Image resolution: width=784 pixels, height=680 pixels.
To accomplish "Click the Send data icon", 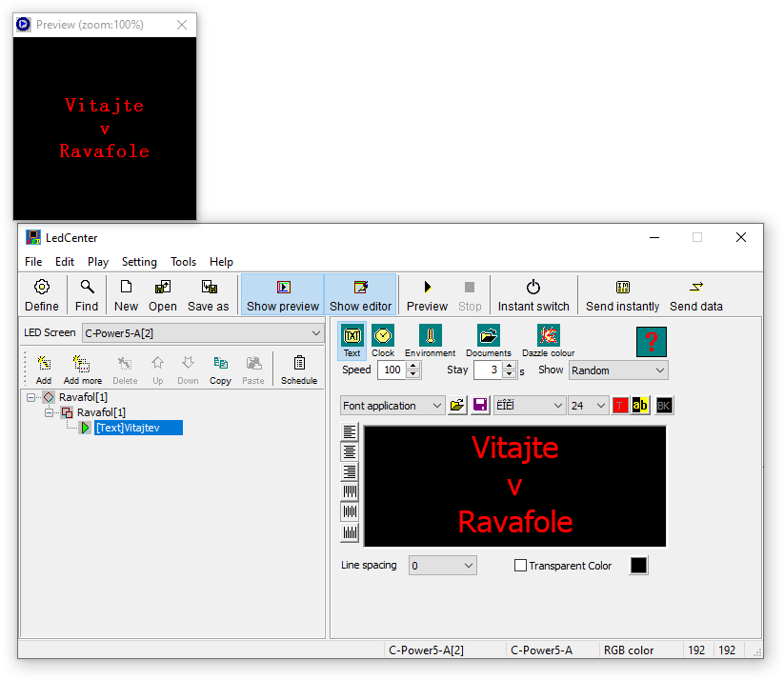I will [696, 295].
